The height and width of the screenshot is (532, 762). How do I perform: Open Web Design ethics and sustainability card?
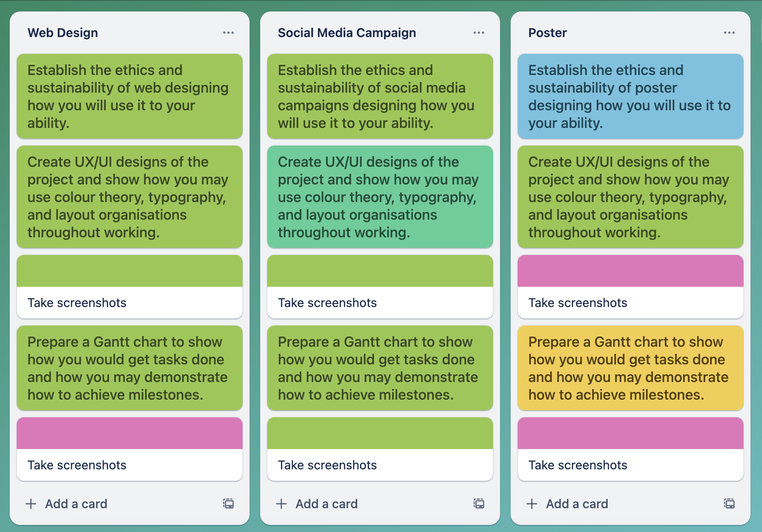coord(130,96)
